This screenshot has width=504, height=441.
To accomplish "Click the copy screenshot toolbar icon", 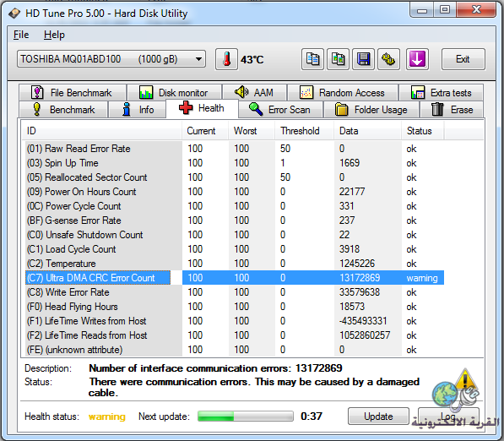I will click(338, 59).
